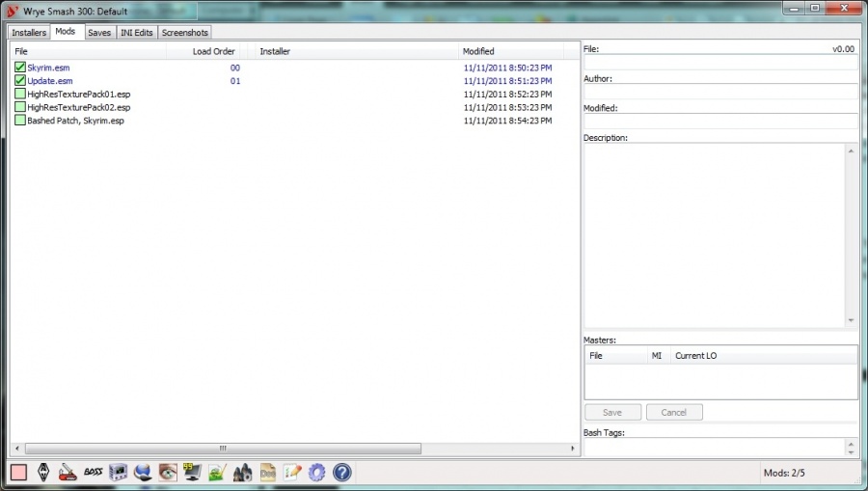Open the Doc Browser icon

(267, 473)
